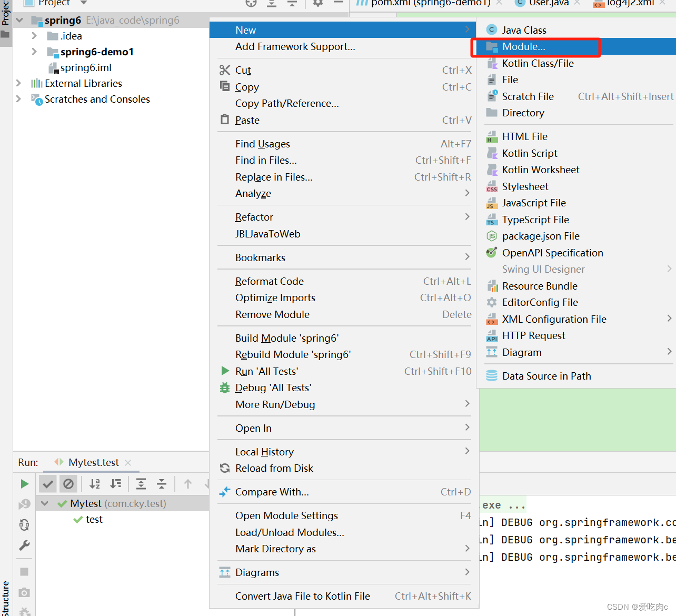Click Paste clipboard icon
The height and width of the screenshot is (616, 676).
[225, 120]
